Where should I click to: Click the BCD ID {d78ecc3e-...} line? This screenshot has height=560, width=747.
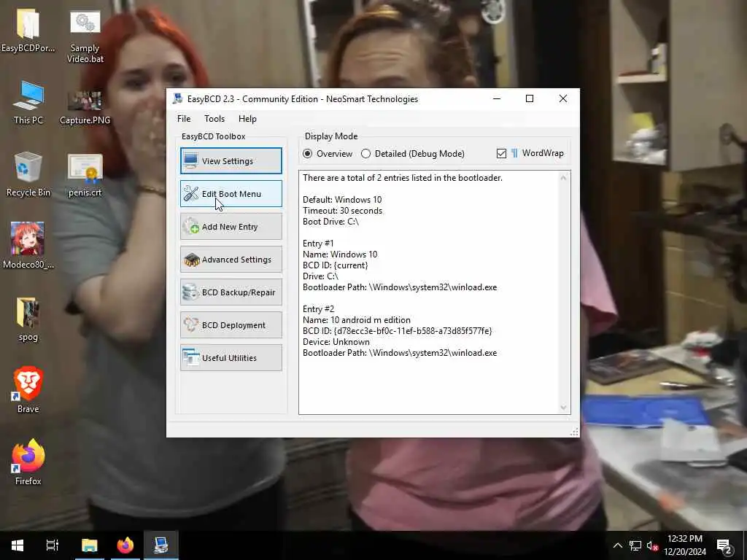coord(398,331)
